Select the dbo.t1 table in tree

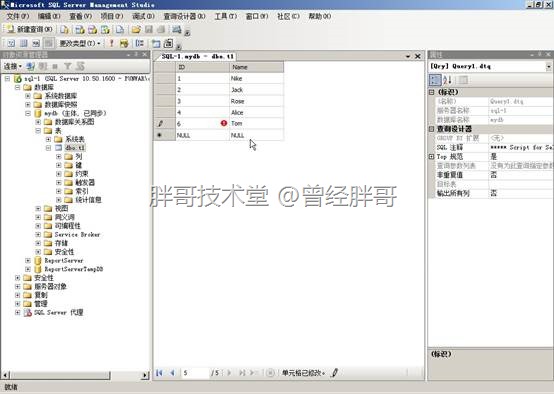[75, 148]
